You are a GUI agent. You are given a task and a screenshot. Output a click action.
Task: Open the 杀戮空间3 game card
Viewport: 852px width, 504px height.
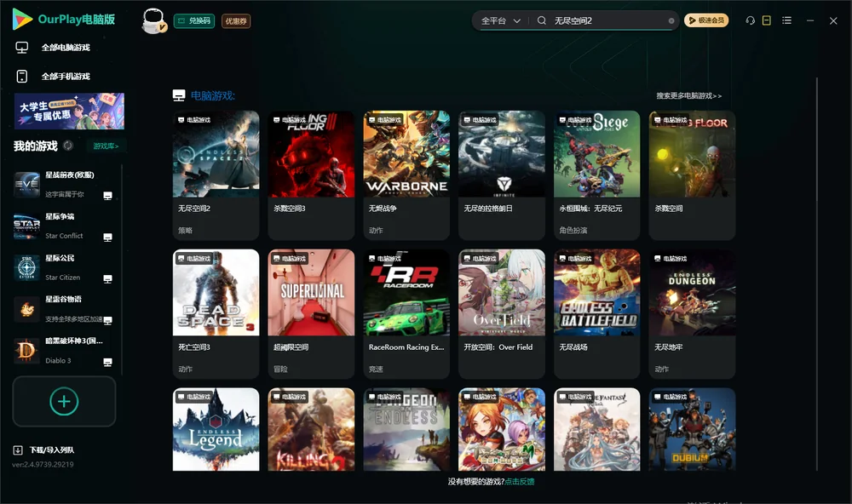click(311, 175)
